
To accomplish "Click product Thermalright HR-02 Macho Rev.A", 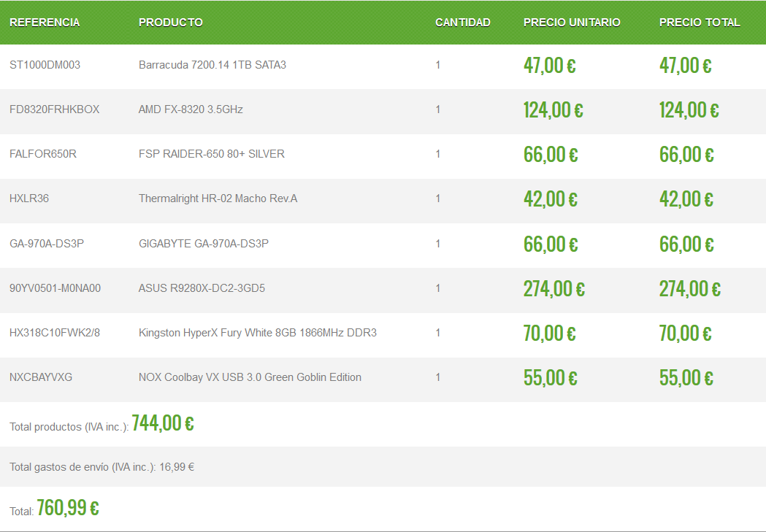I will (x=218, y=198).
